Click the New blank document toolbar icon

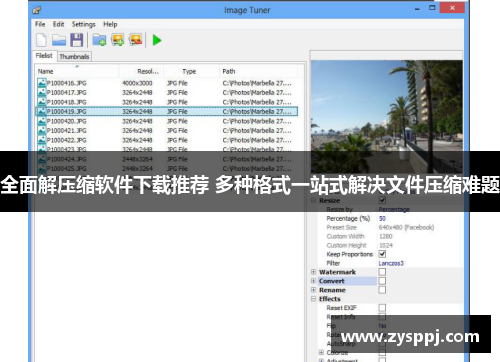41,40
